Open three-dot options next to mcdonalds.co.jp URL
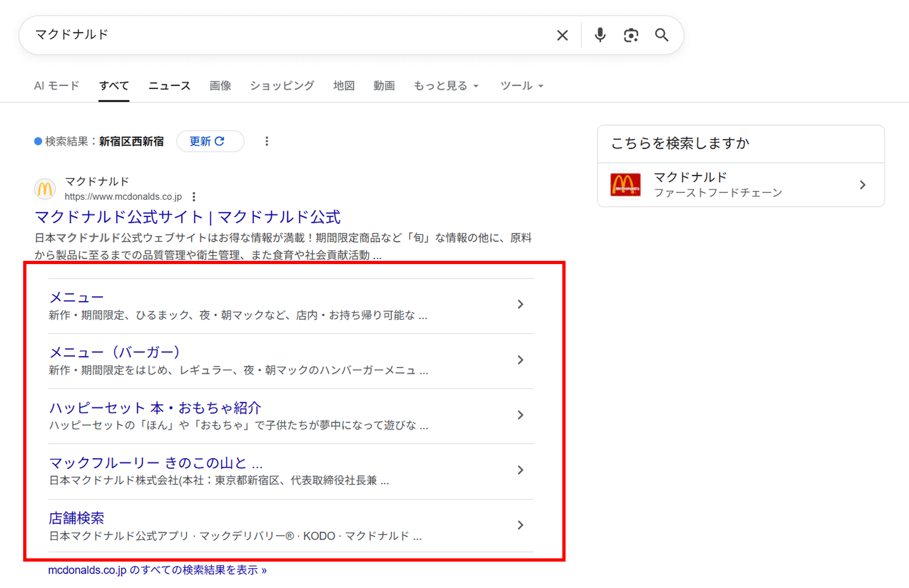 tap(194, 197)
